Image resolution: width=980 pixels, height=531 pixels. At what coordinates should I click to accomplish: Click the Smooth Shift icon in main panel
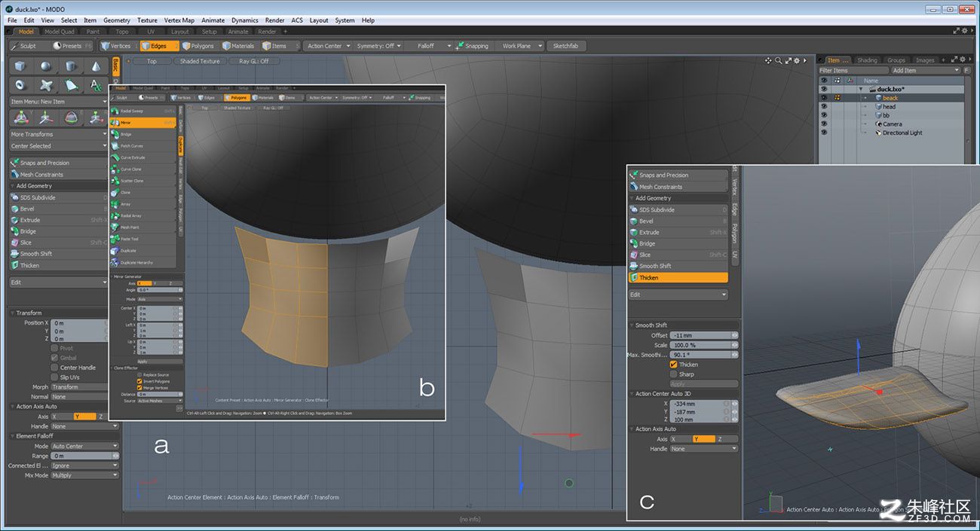(x=14, y=254)
